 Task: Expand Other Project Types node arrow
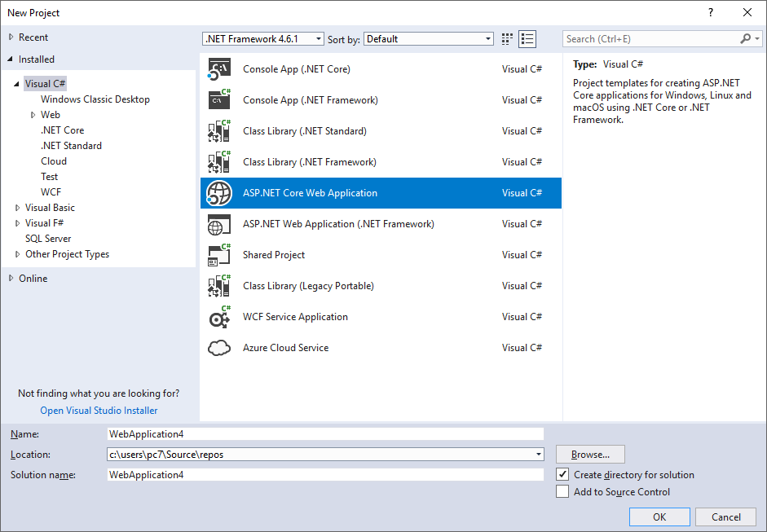tap(18, 254)
